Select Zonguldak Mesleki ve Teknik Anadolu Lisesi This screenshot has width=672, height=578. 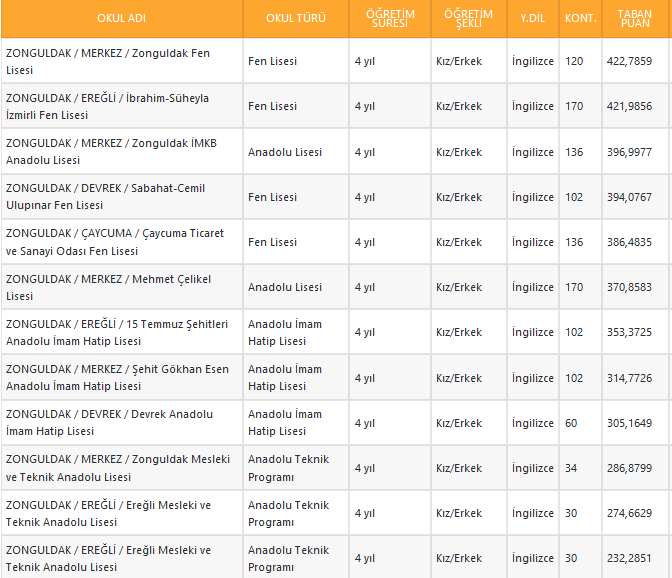click(x=118, y=468)
